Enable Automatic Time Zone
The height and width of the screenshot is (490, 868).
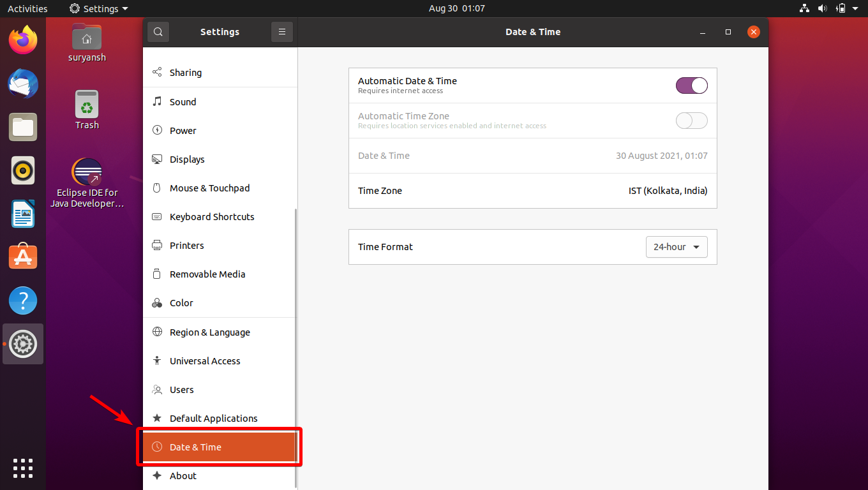coord(691,121)
